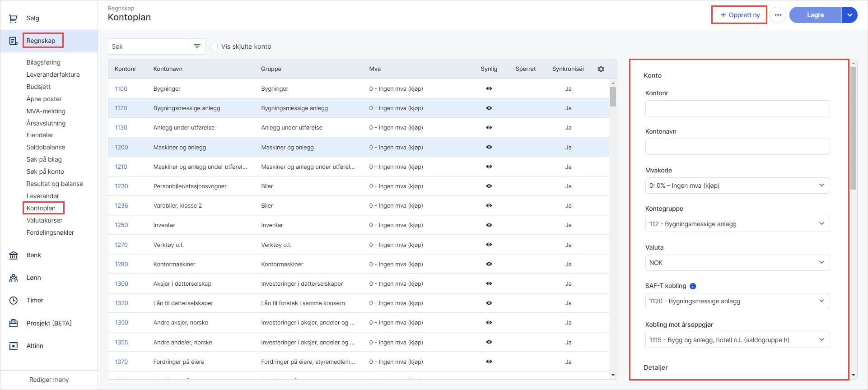Click the Salg shopping cart icon
Screen dimensions: 868x390
coord(13,19)
